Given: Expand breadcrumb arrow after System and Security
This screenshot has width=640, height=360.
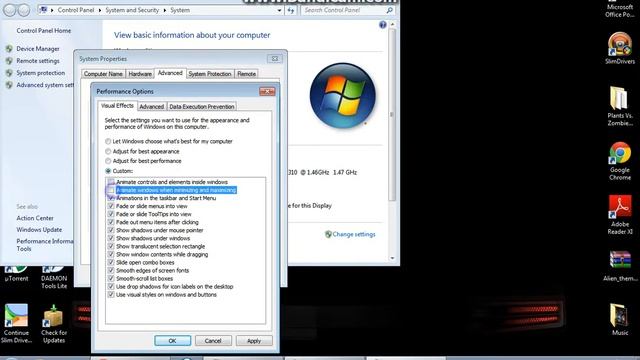Looking at the screenshot, I should pyautogui.click(x=164, y=10).
